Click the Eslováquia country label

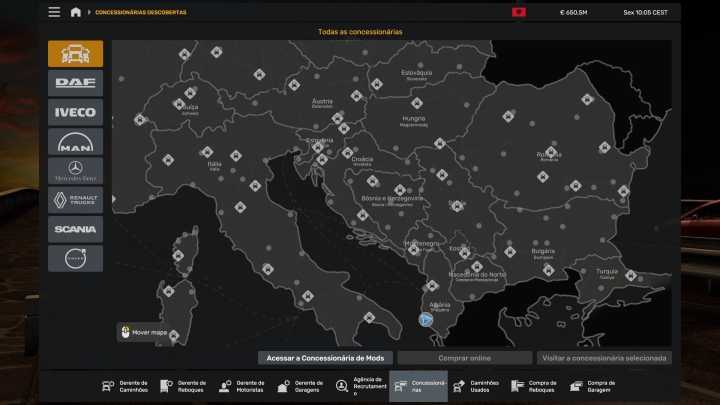click(x=416, y=73)
